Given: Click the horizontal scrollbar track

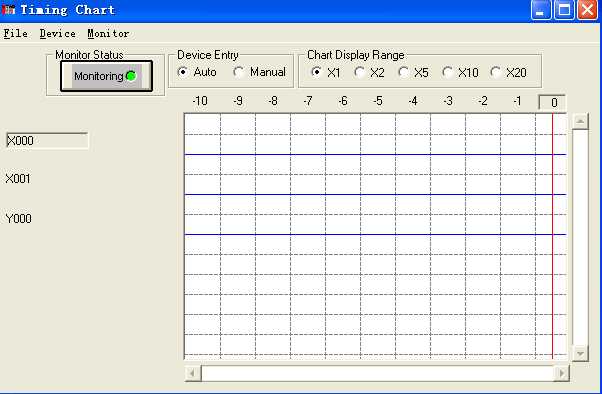Looking at the screenshot, I should 377,373.
